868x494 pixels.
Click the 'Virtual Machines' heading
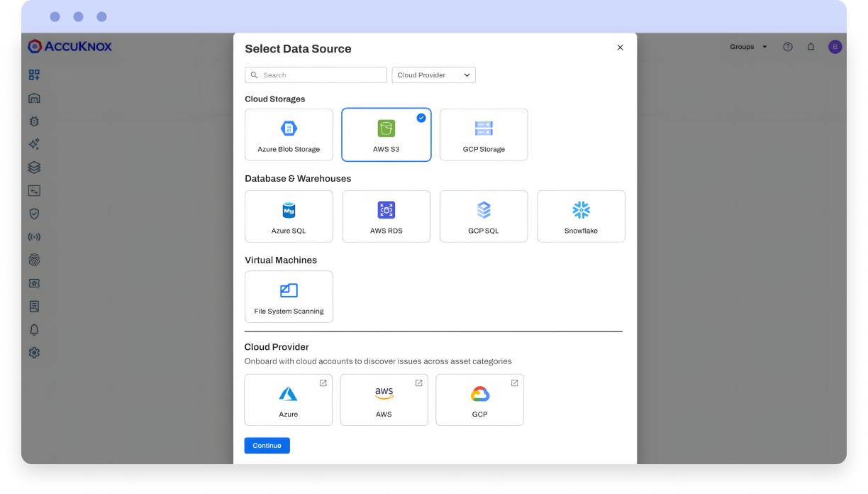281,260
